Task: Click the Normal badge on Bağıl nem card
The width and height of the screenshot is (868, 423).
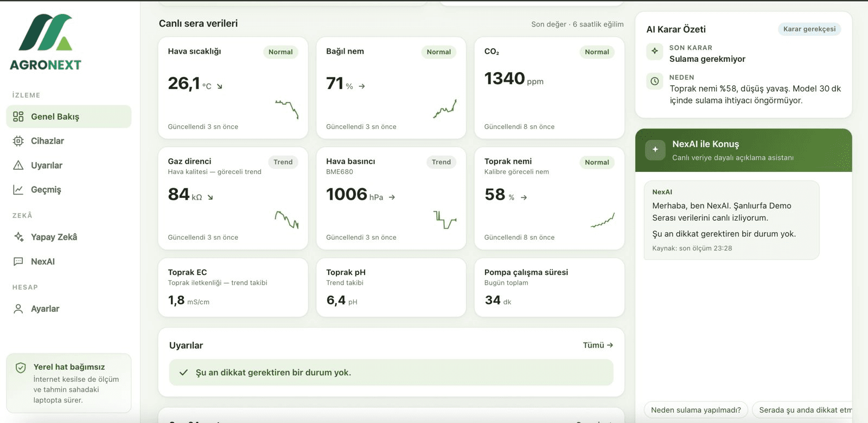Action: [x=438, y=52]
